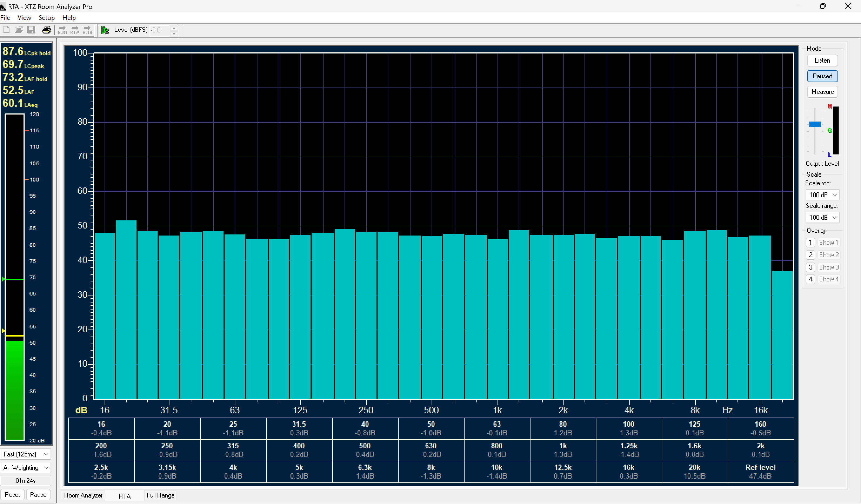The height and width of the screenshot is (504, 861).
Task: Click the Output Level slider handle
Action: click(815, 124)
